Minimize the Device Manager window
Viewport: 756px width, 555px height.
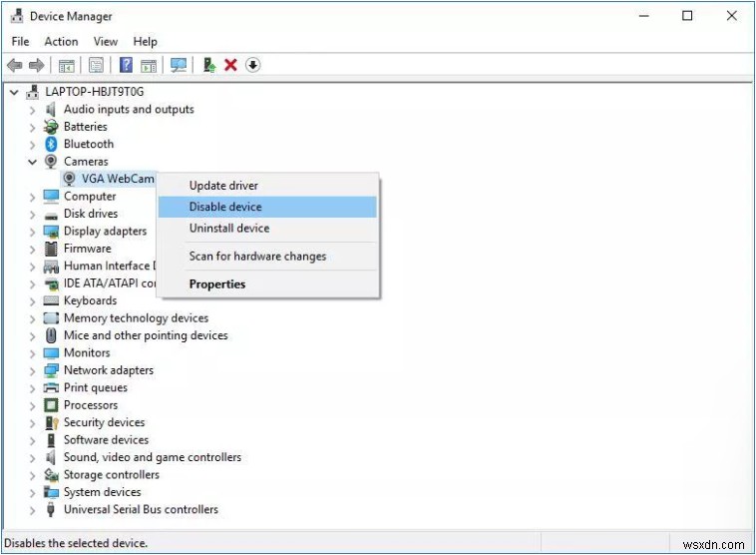click(643, 16)
